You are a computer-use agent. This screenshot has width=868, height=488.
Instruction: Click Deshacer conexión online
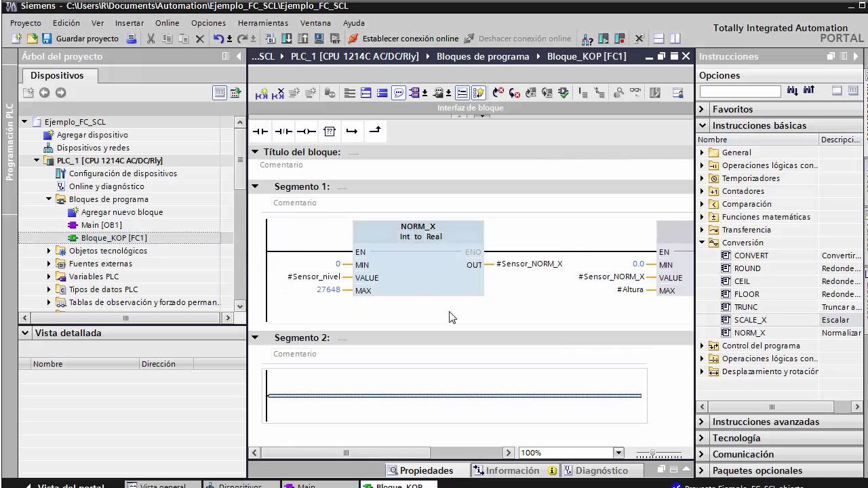tap(518, 39)
